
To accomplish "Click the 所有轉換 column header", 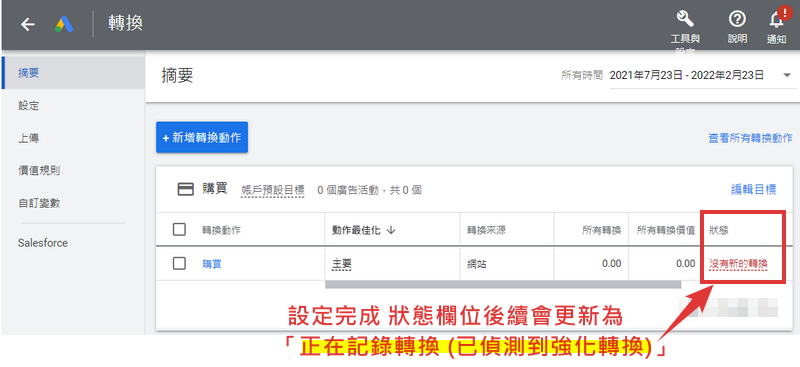I will tap(602, 230).
